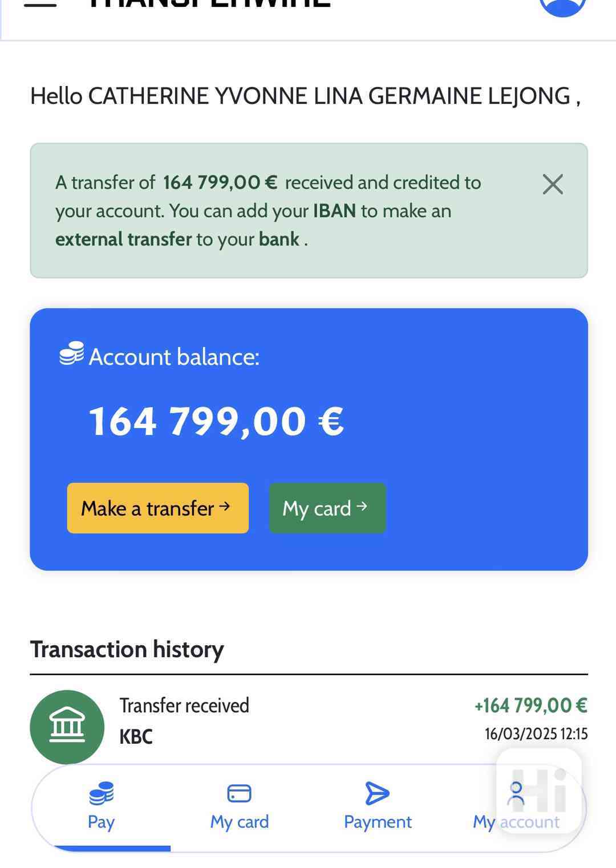The height and width of the screenshot is (868, 616).
Task: Open the hamburger menu
Action: pyautogui.click(x=40, y=5)
